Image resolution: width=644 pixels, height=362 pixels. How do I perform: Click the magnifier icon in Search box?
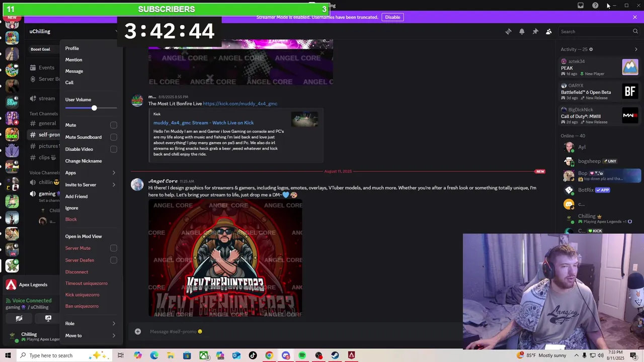click(635, 31)
